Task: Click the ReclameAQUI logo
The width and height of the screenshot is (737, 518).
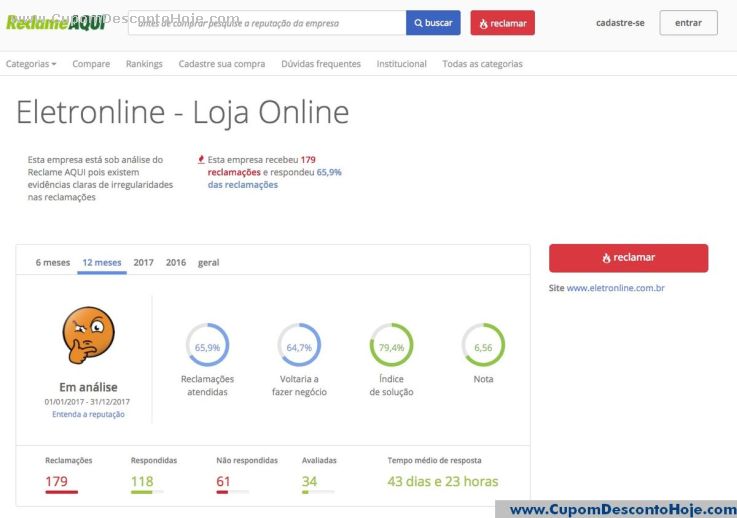Action: (55, 22)
